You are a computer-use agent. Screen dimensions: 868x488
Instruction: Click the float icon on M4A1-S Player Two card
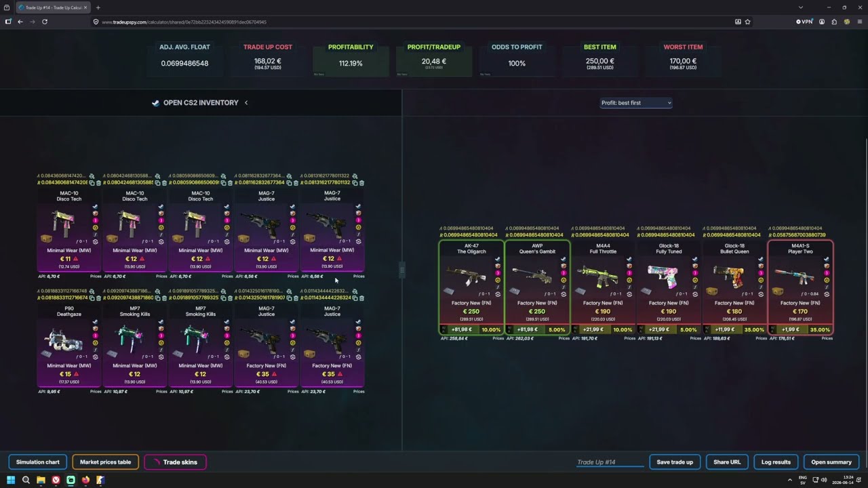(x=826, y=287)
